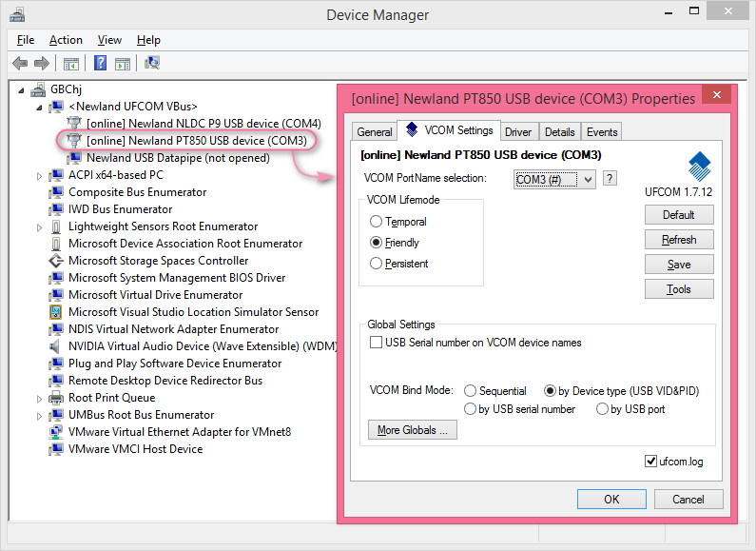Switch to the Details tab
The width and height of the screenshot is (756, 551).
pos(559,131)
